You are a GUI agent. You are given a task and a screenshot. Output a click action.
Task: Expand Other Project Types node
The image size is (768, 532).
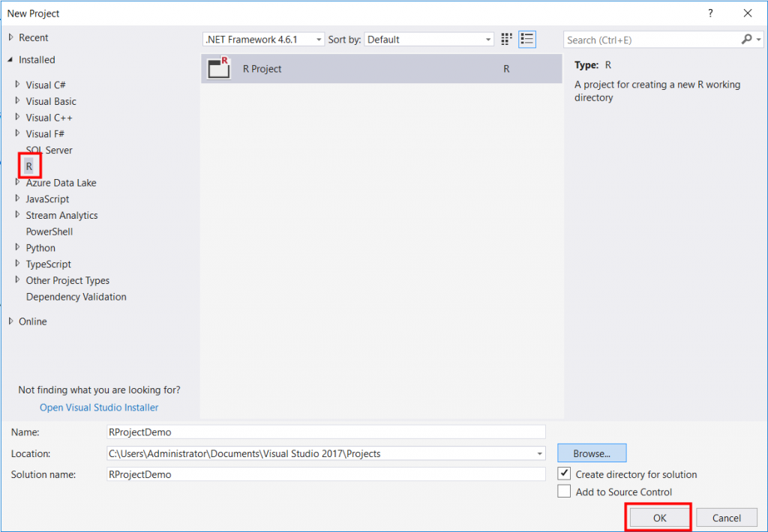[x=18, y=279]
